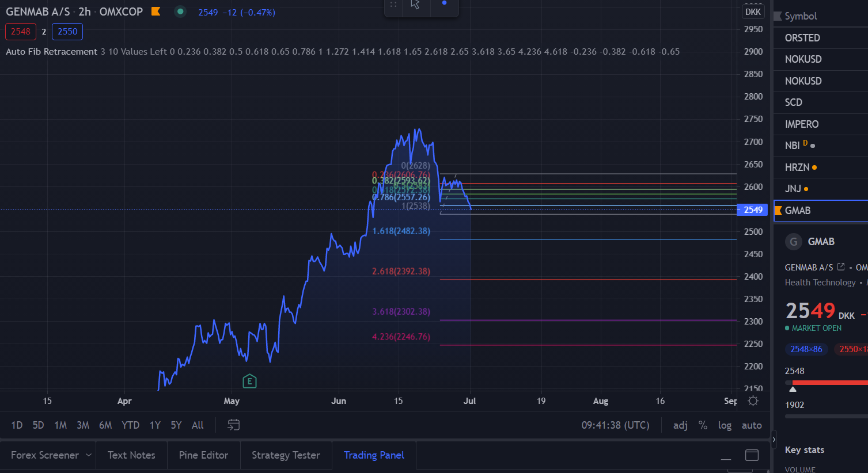Click the 2548 sell price button
This screenshot has height=473, width=868.
point(21,32)
